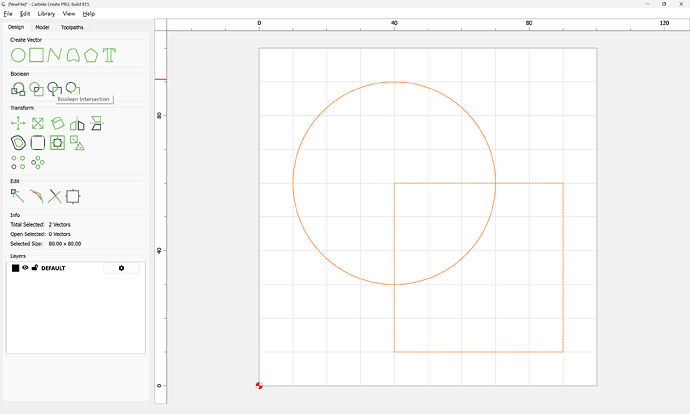Select the Text creation tool

109,55
